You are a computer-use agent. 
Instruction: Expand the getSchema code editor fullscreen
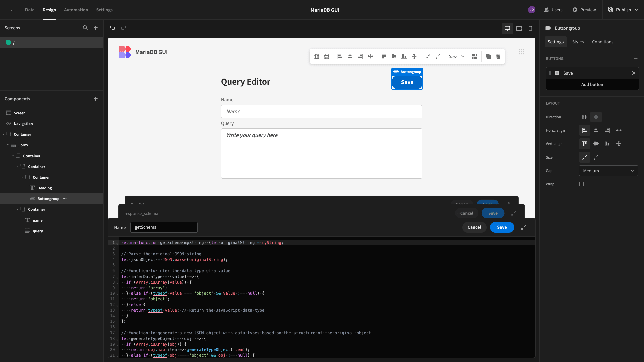pos(524,227)
